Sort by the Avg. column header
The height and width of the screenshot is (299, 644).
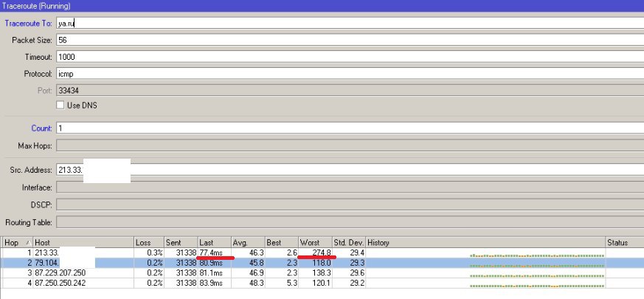tap(248, 242)
